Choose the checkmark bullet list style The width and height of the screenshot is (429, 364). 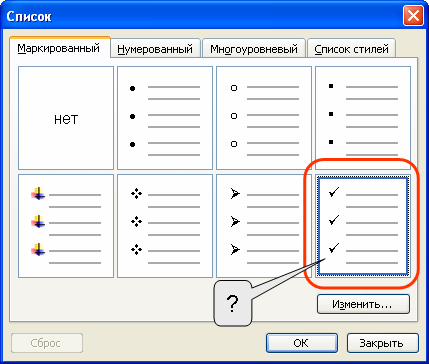(363, 226)
